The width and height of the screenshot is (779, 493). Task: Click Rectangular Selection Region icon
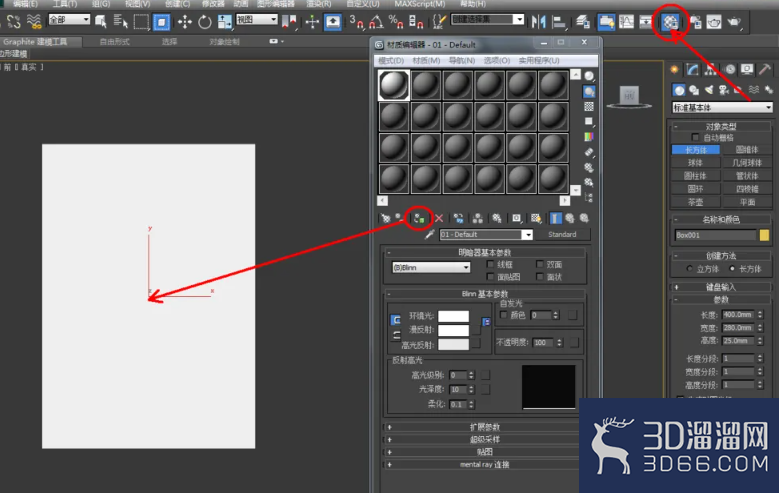click(141, 22)
